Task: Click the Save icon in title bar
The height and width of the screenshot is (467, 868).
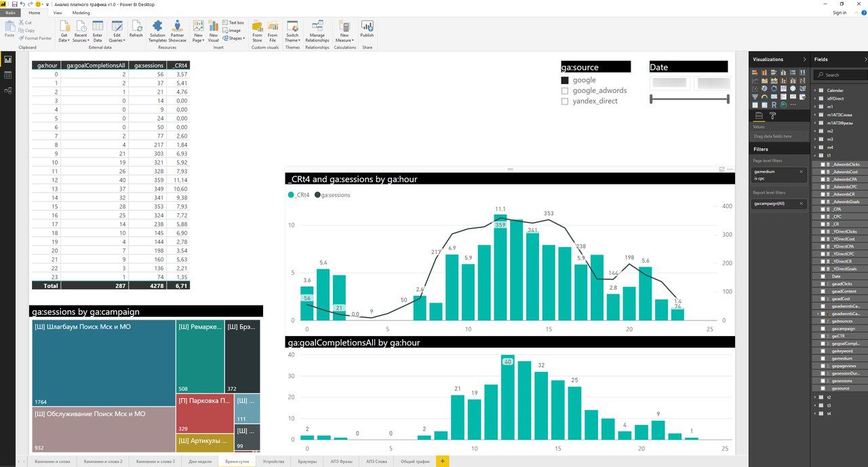Action: 15,4
